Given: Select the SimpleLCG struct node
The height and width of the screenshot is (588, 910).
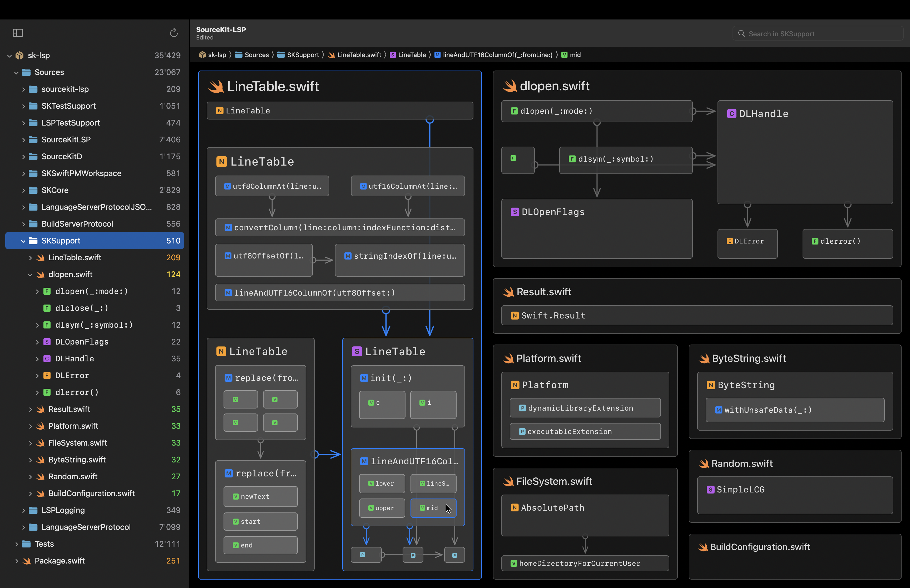Looking at the screenshot, I should tap(795, 495).
